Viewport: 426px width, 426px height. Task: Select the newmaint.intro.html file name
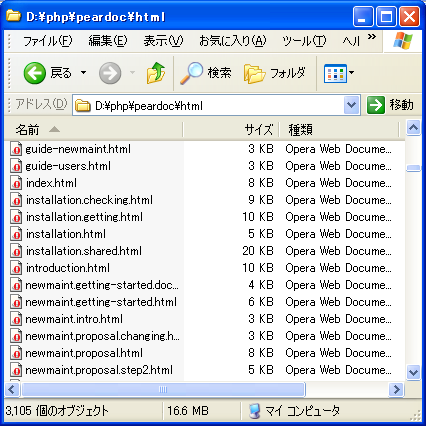74,319
